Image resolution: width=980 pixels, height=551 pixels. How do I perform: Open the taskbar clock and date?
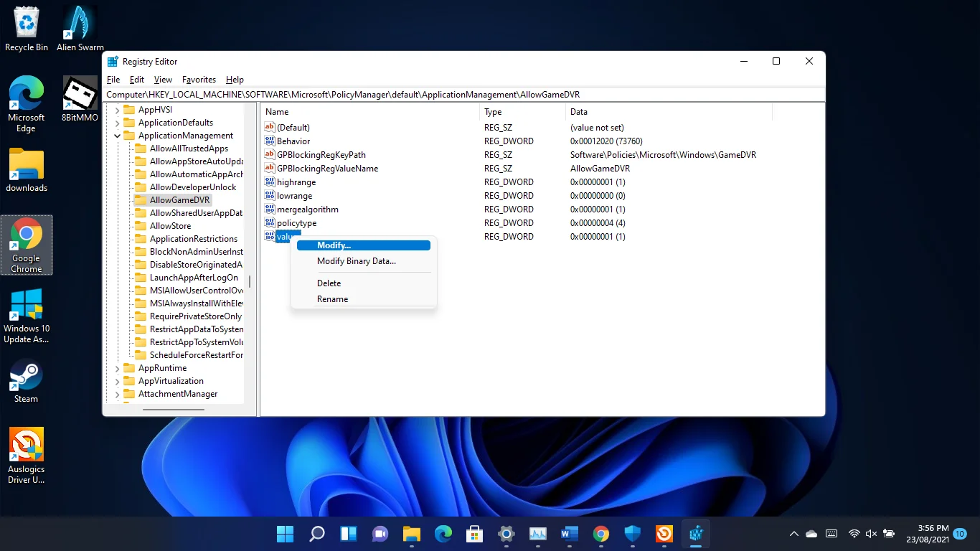coord(928,534)
